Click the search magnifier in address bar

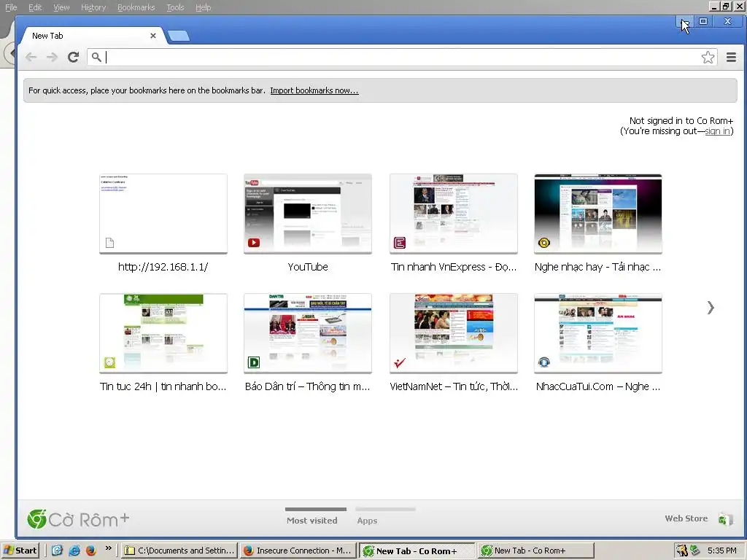[96, 58]
